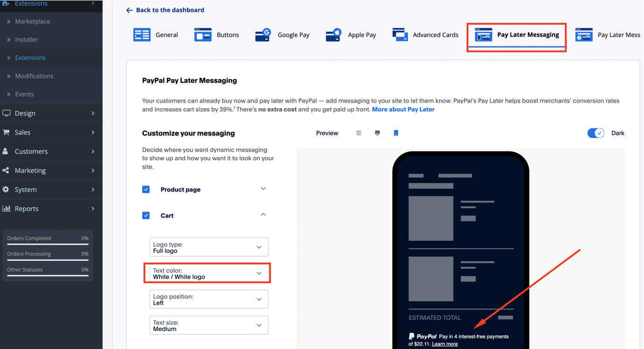Viewport: 644px width, 349px height.
Task: Expand the Design menu arrow
Action: [93, 113]
